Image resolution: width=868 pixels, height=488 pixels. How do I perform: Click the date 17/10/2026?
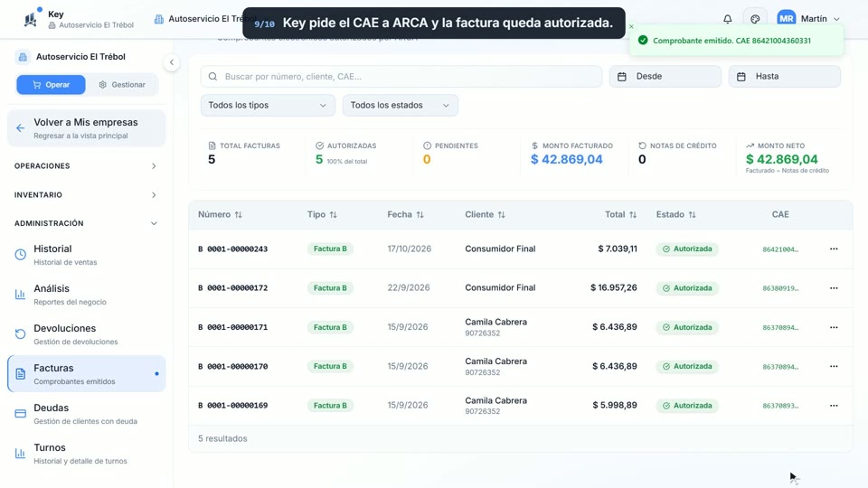(409, 249)
